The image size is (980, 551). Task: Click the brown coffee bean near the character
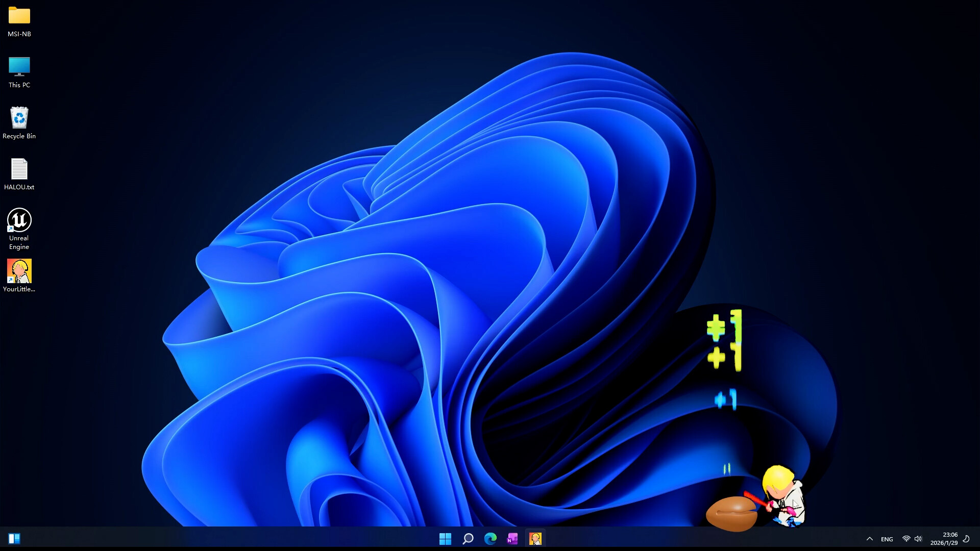click(x=732, y=513)
